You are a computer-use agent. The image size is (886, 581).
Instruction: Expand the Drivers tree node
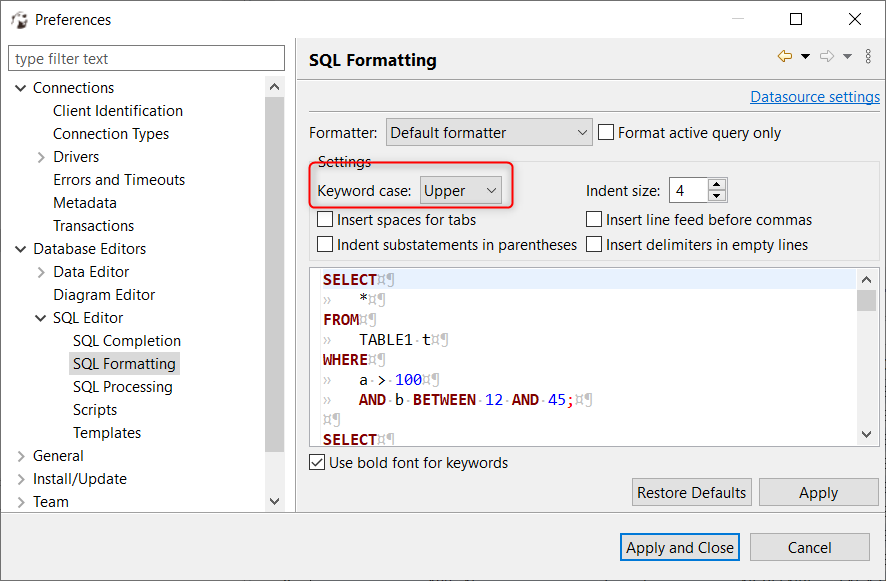pyautogui.click(x=41, y=156)
